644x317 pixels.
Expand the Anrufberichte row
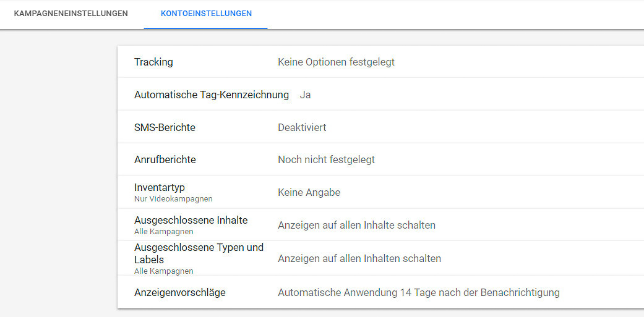coord(165,159)
